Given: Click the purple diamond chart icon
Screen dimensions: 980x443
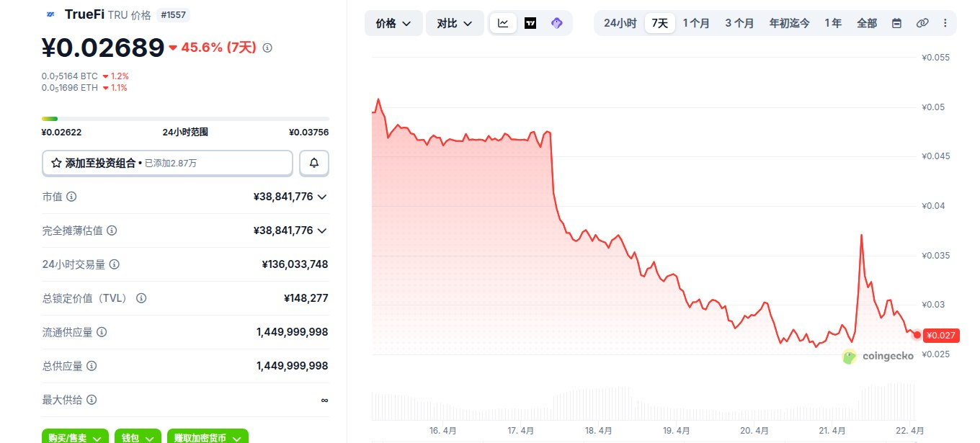Looking at the screenshot, I should coord(556,23).
